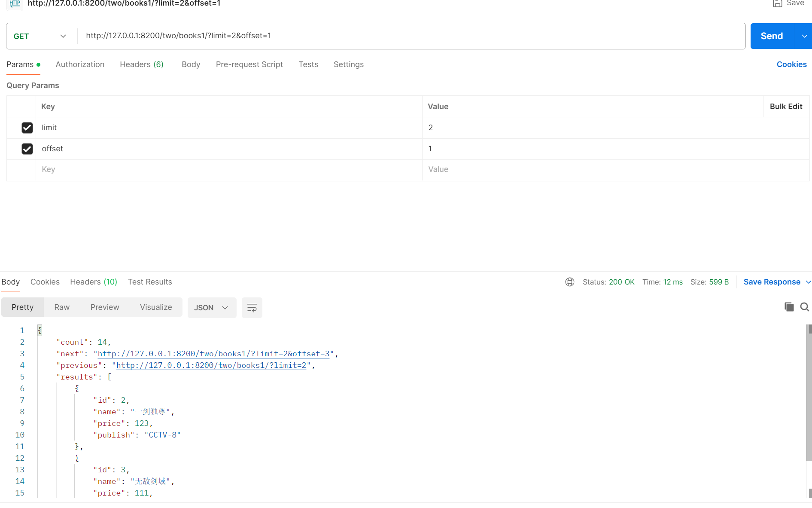
Task: Switch to Test Results tab
Action: coord(150,282)
